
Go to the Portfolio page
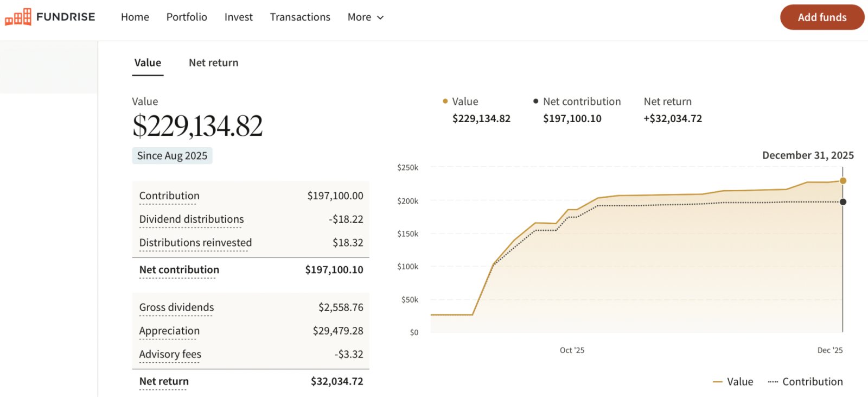point(187,17)
